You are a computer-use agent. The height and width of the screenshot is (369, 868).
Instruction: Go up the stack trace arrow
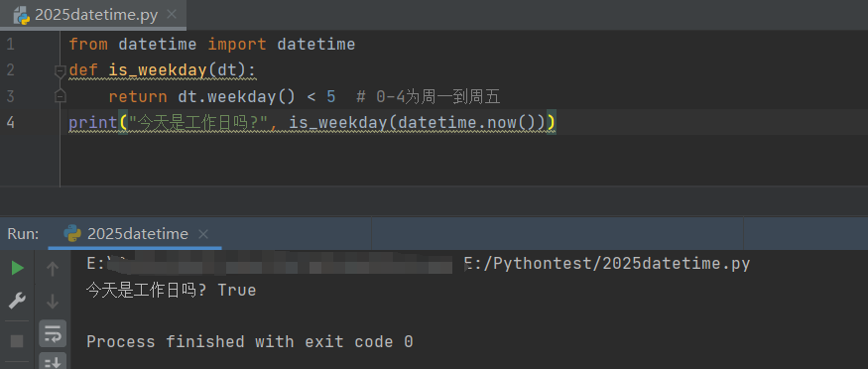click(53, 269)
